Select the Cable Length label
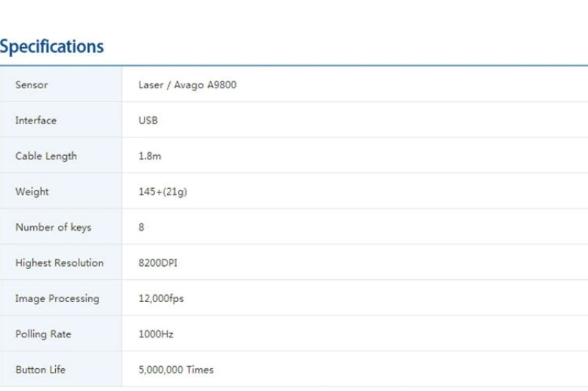 point(46,156)
